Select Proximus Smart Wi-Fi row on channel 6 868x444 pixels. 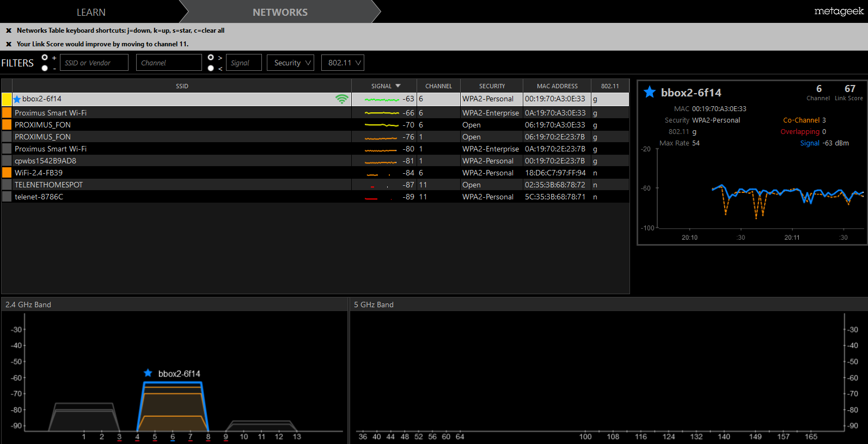[315, 113]
